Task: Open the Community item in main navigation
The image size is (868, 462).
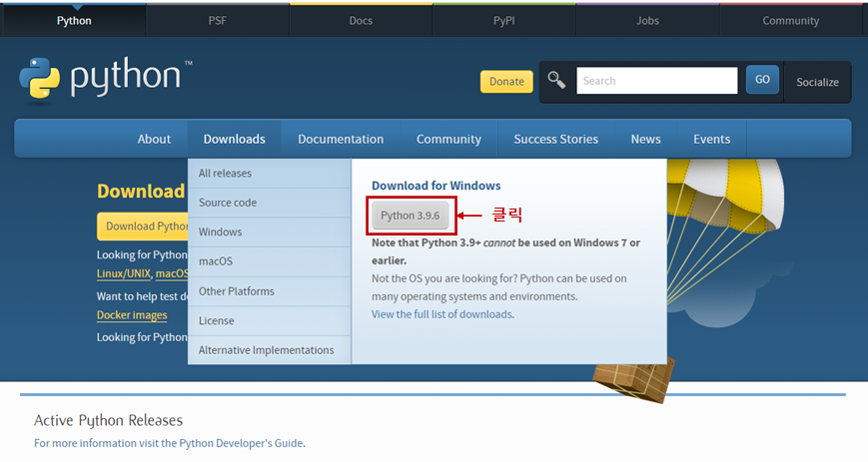Action: coord(448,139)
